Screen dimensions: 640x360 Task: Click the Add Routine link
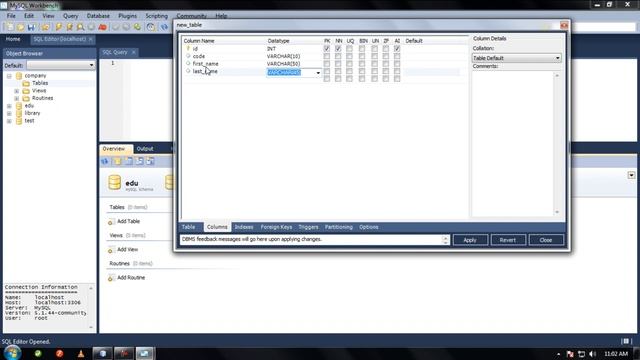[131, 278]
